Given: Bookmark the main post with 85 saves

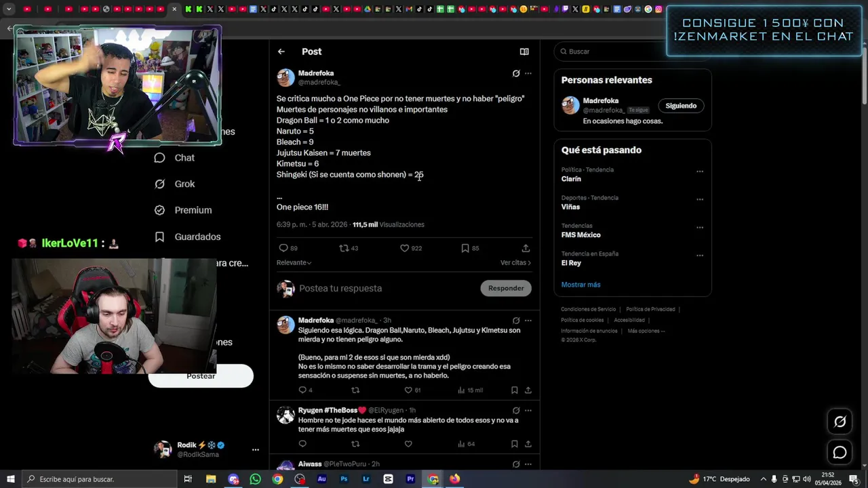Looking at the screenshot, I should click(470, 248).
